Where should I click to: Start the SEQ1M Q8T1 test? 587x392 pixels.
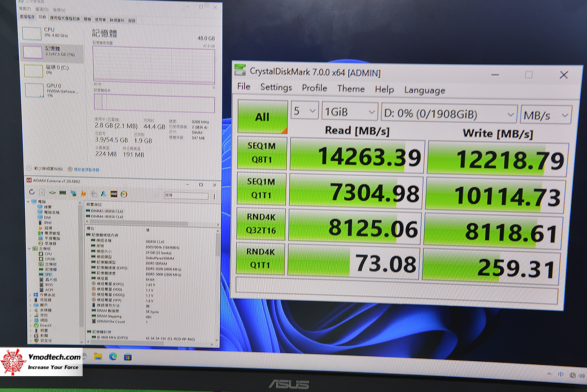(262, 153)
